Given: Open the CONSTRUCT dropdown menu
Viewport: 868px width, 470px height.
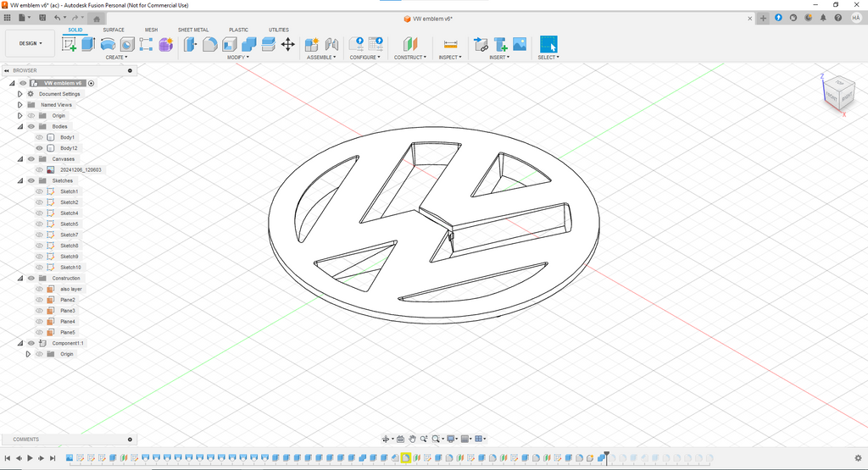Looking at the screenshot, I should tap(410, 58).
